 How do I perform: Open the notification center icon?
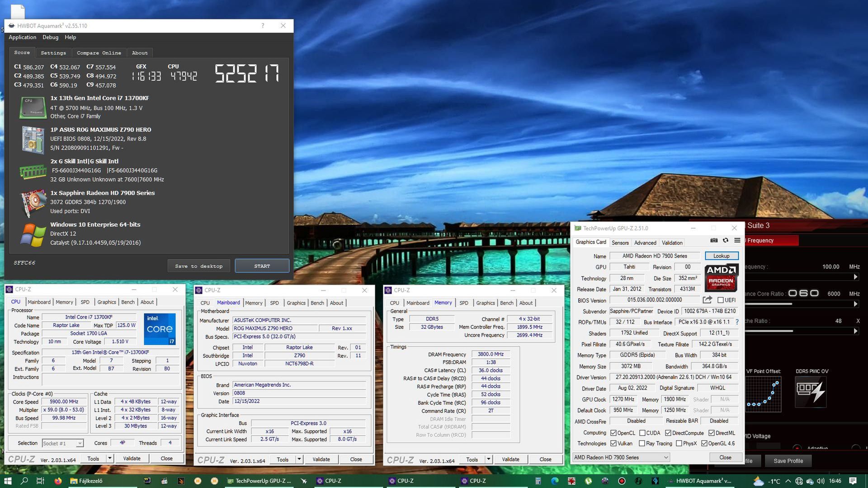[x=853, y=481]
